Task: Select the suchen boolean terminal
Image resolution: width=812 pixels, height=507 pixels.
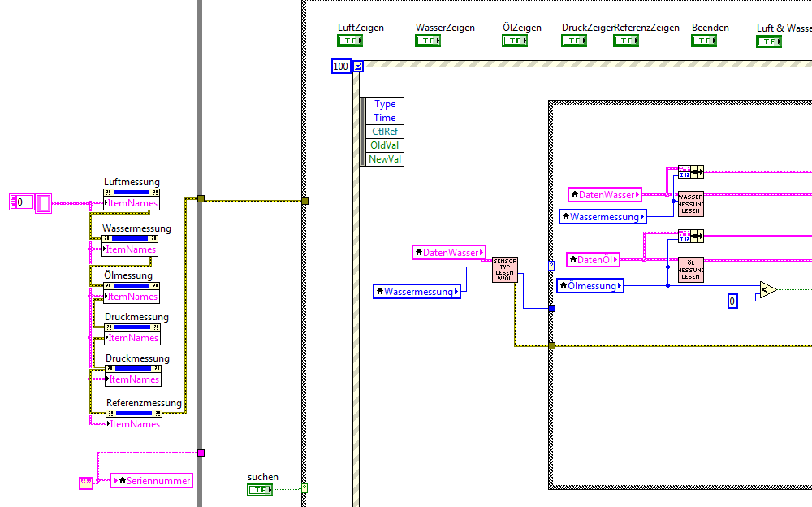Action: pos(260,489)
